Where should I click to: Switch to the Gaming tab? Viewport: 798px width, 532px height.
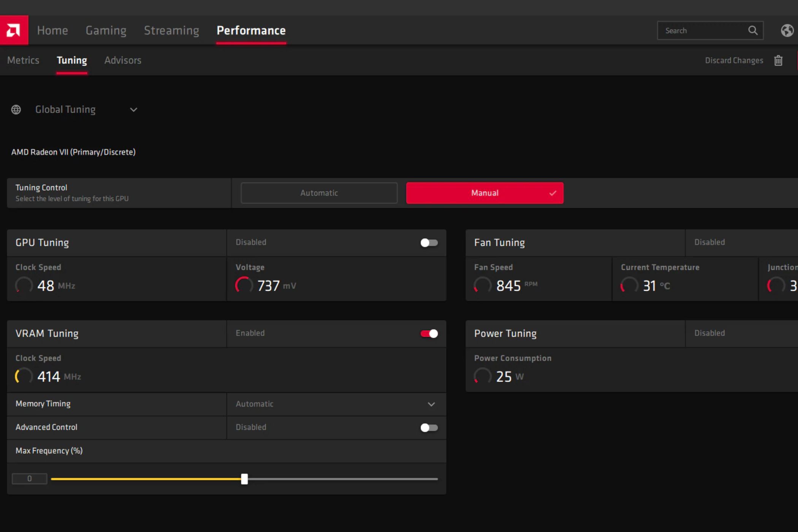pos(106,30)
